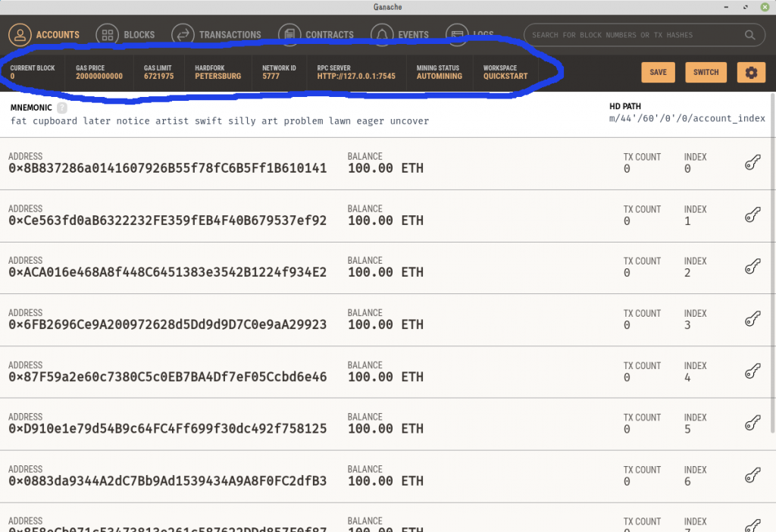Click the network ID value 5777
776x532 pixels.
pos(271,77)
